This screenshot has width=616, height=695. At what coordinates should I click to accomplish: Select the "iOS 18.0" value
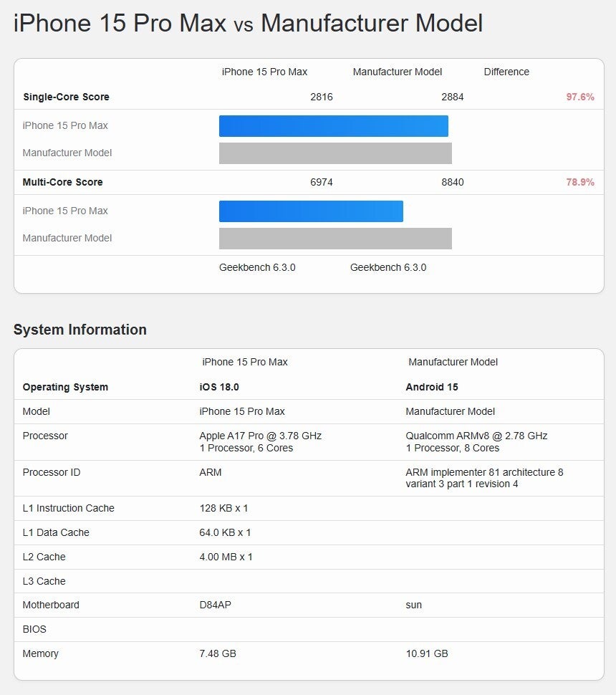(x=219, y=387)
